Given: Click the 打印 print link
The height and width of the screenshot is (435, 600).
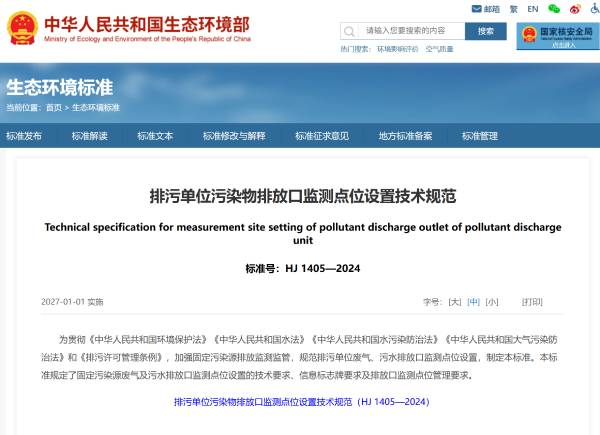Looking at the screenshot, I should click(x=532, y=302).
